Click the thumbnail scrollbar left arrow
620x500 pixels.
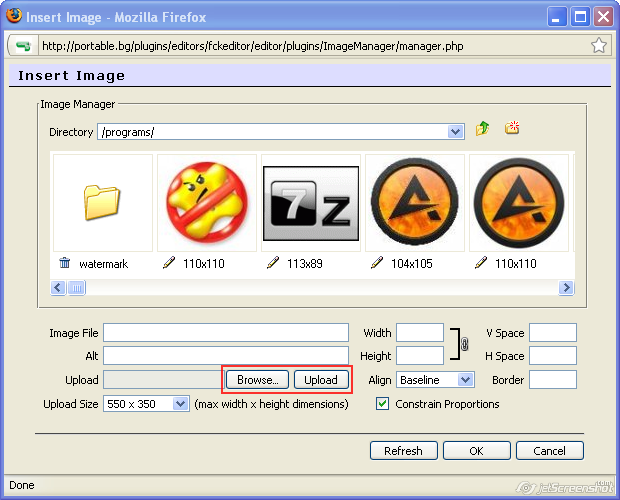pos(58,287)
